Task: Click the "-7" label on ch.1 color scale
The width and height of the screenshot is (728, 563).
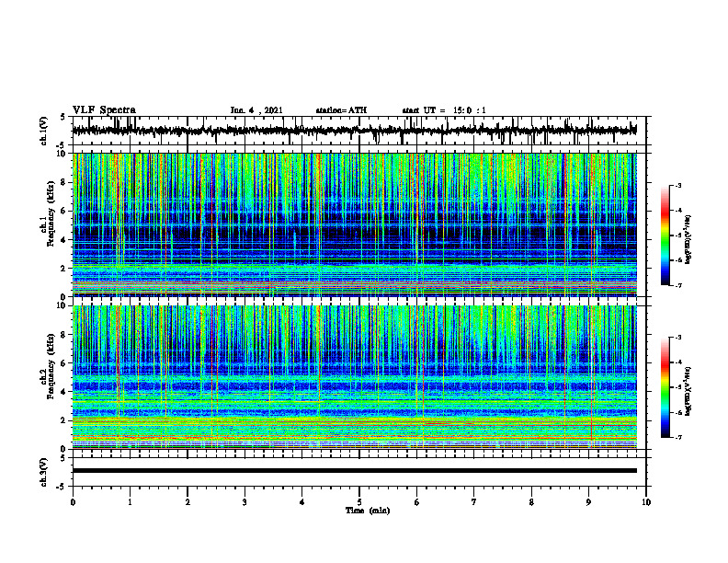Action: coord(678,285)
